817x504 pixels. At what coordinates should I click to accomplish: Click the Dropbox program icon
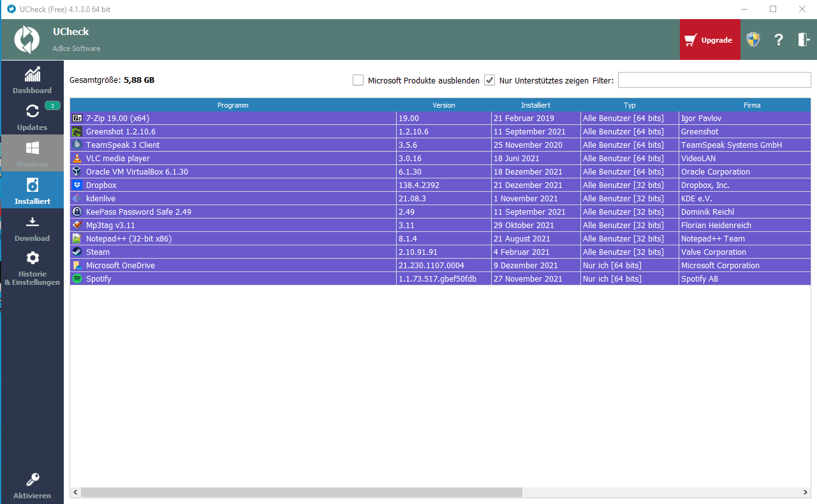(x=77, y=185)
